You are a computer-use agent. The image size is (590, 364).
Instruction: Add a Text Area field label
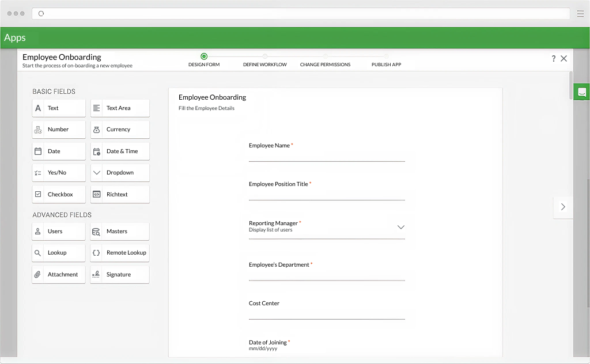tap(119, 108)
